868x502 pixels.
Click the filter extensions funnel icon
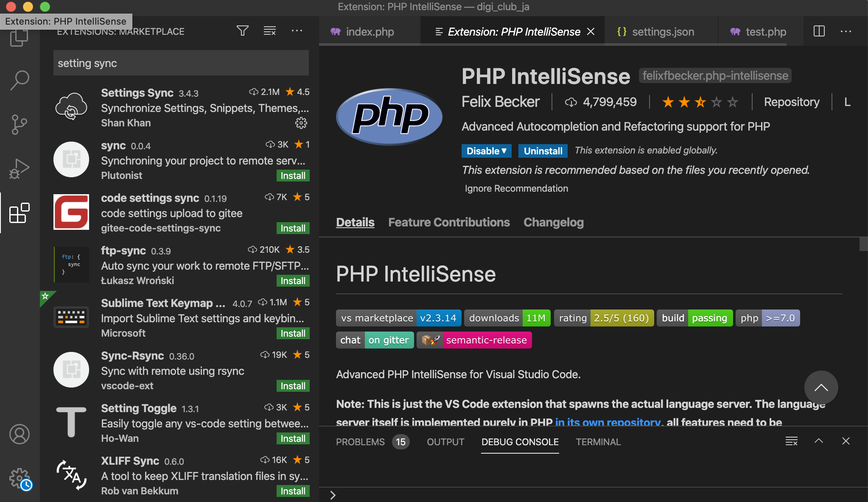[x=242, y=31]
